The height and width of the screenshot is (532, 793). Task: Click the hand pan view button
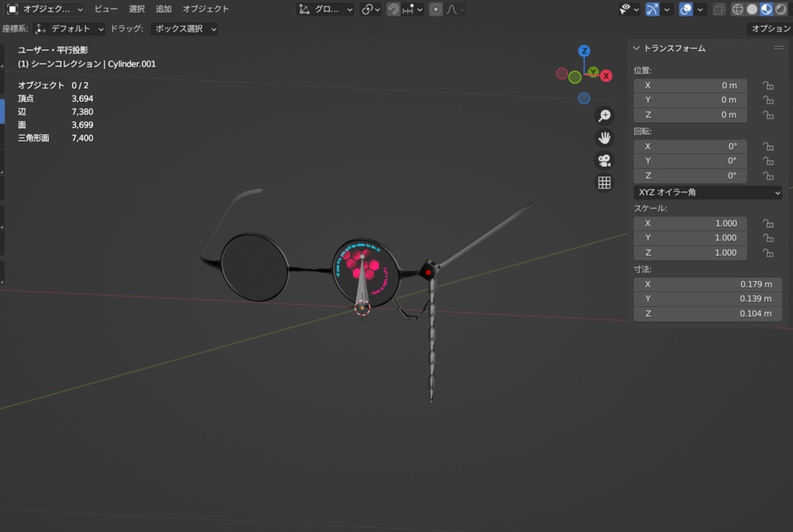(x=604, y=139)
